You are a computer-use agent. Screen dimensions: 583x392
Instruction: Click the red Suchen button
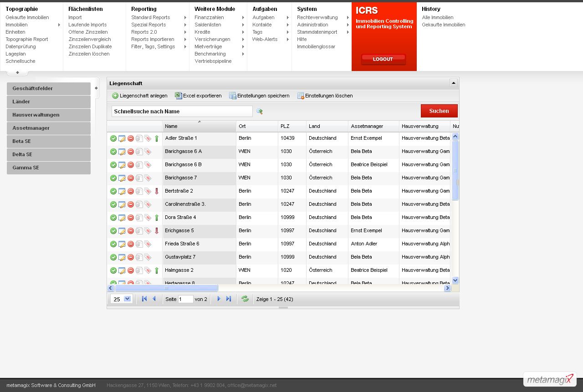point(439,111)
